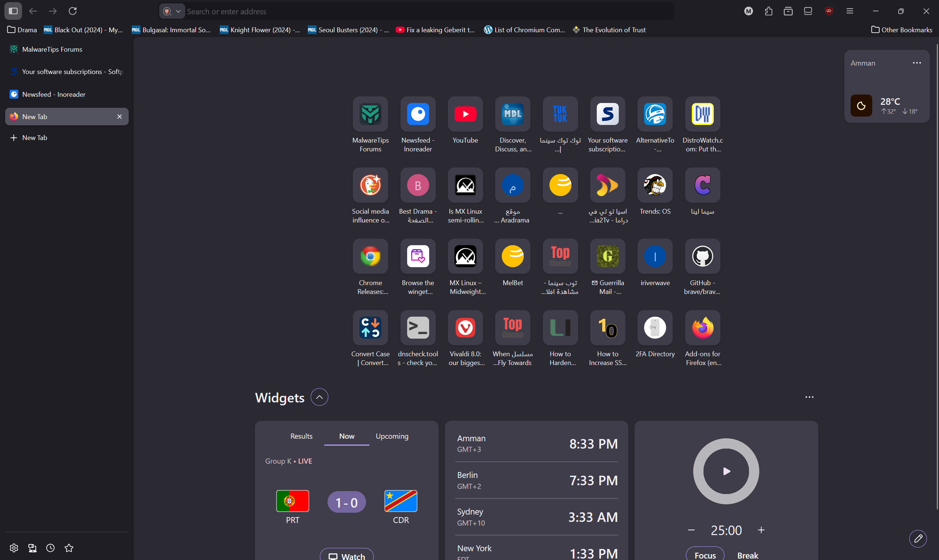Toggle the sidebar panel icon
The image size is (939, 560).
pos(13,11)
